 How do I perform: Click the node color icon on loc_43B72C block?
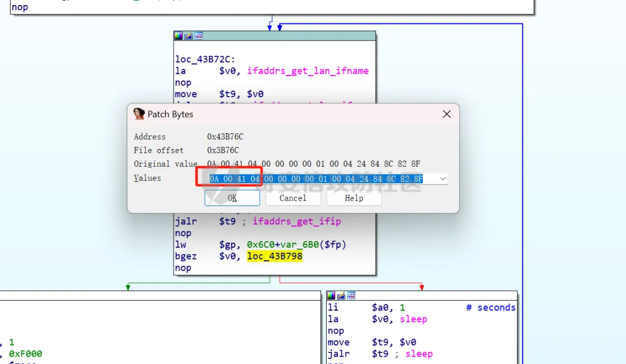pos(178,36)
